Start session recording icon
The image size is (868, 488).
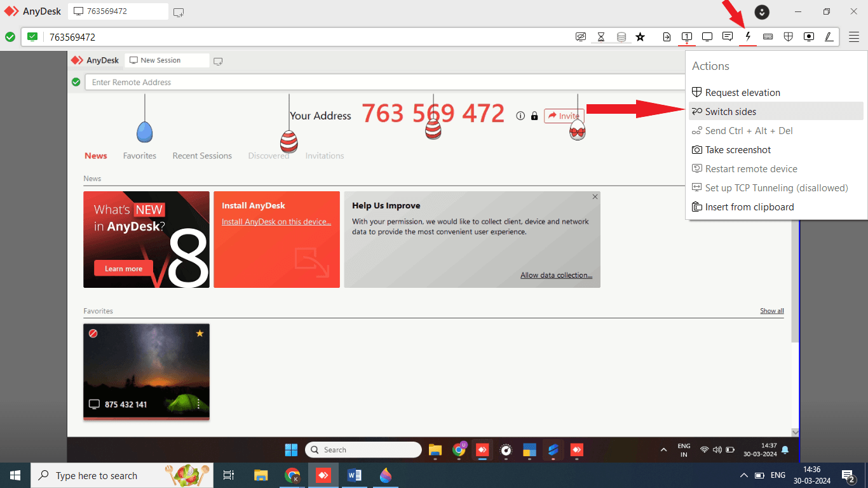pyautogui.click(x=809, y=37)
